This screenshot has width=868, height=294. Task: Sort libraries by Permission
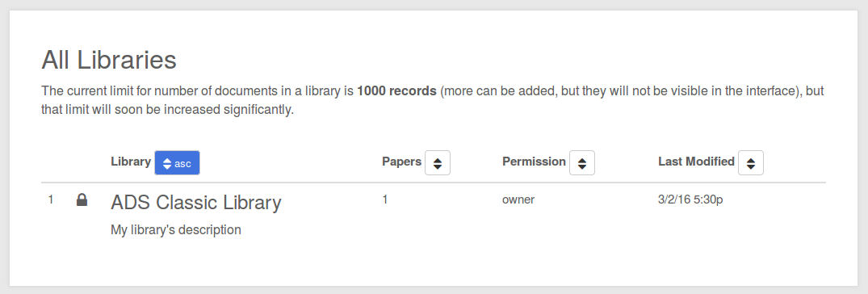[x=582, y=163]
